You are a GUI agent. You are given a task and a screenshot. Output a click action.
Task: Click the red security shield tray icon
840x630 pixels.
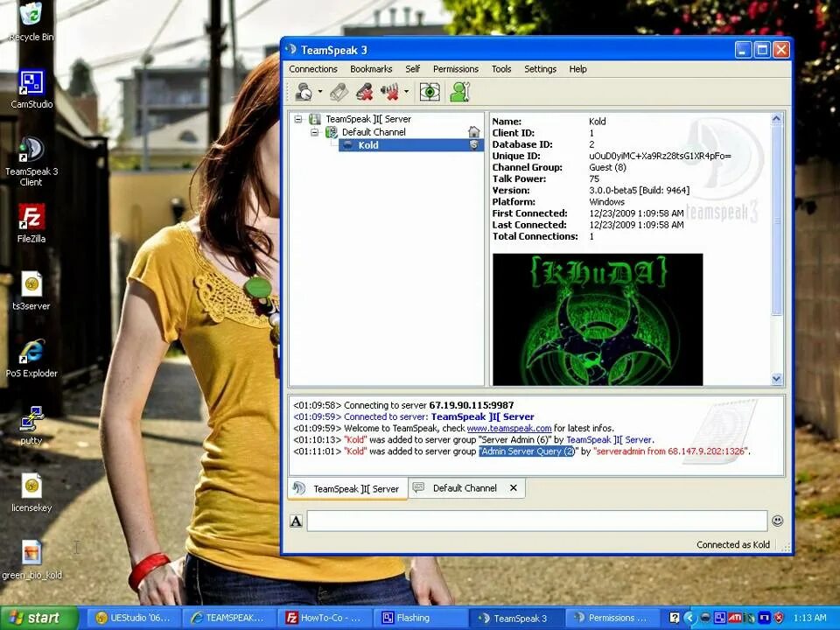pos(779,619)
